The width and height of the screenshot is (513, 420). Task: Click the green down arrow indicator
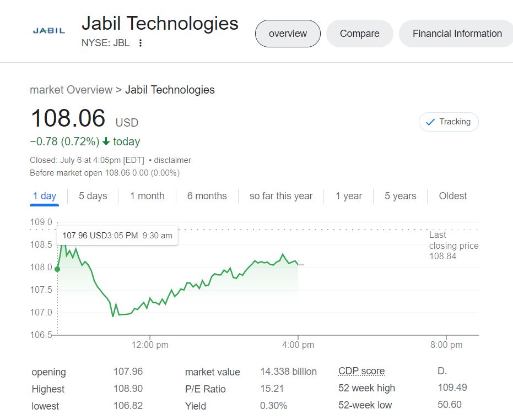(106, 141)
